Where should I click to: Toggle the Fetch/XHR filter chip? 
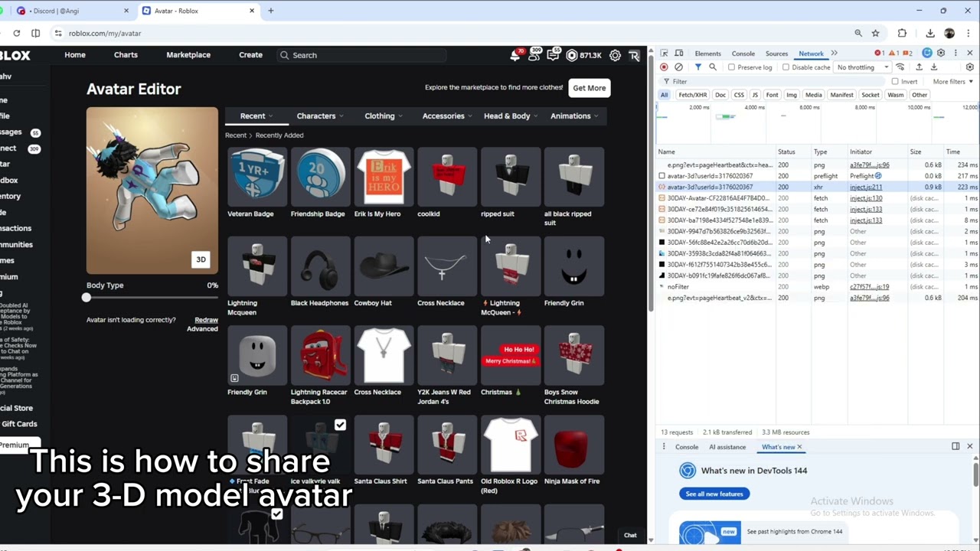point(692,95)
